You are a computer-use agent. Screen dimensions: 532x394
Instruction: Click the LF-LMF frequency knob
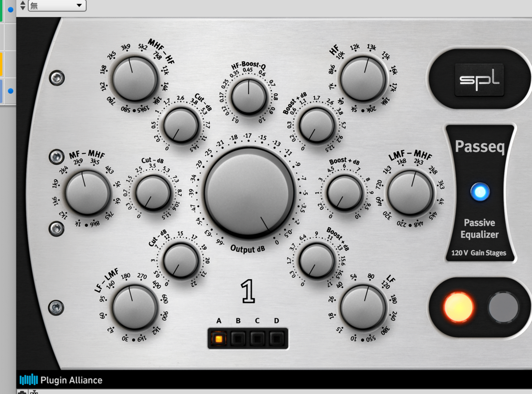point(134,307)
